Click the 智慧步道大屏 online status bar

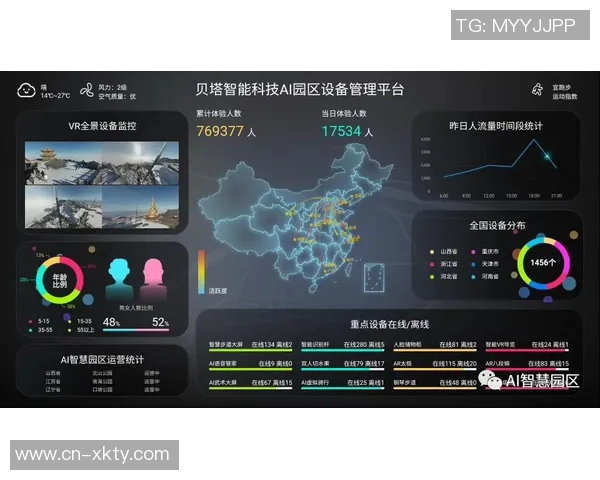[251, 349]
